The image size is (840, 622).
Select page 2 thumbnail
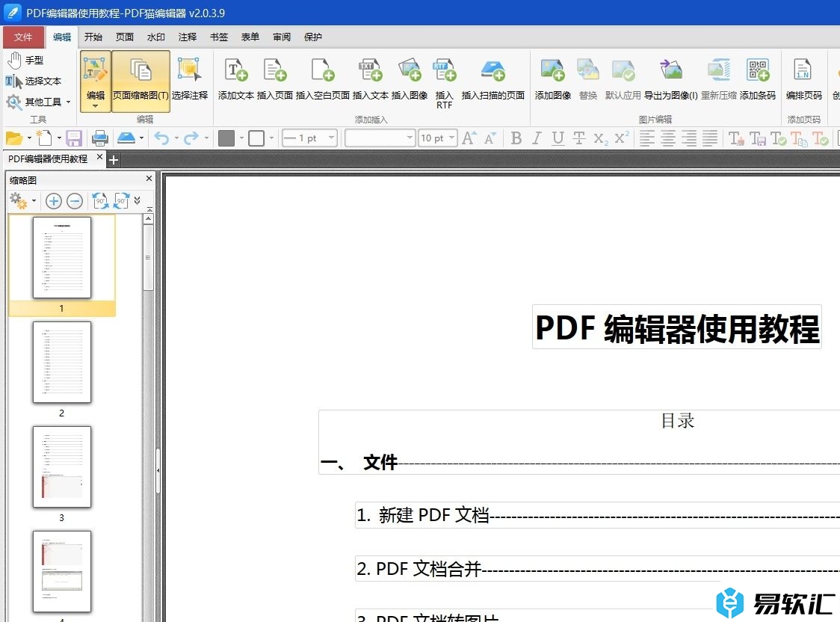61,363
